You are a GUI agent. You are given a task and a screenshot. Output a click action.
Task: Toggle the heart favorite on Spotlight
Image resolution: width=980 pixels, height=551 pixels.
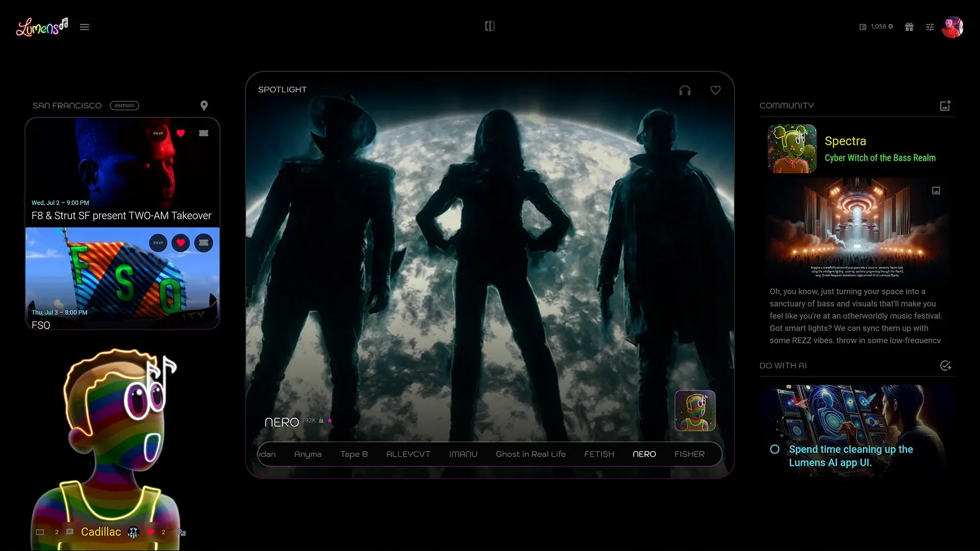[715, 90]
